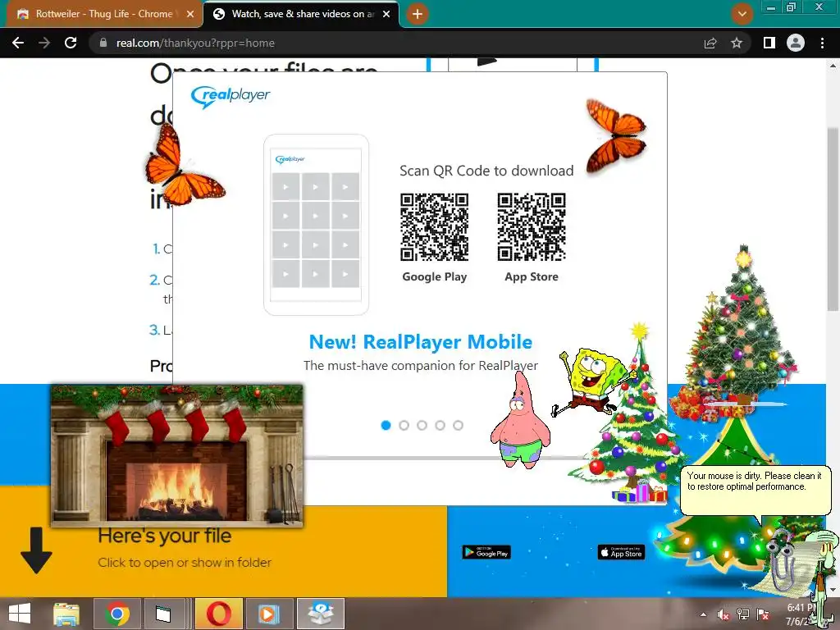The height and width of the screenshot is (630, 840).
Task: Show hidden system tray icons
Action: pyautogui.click(x=703, y=615)
